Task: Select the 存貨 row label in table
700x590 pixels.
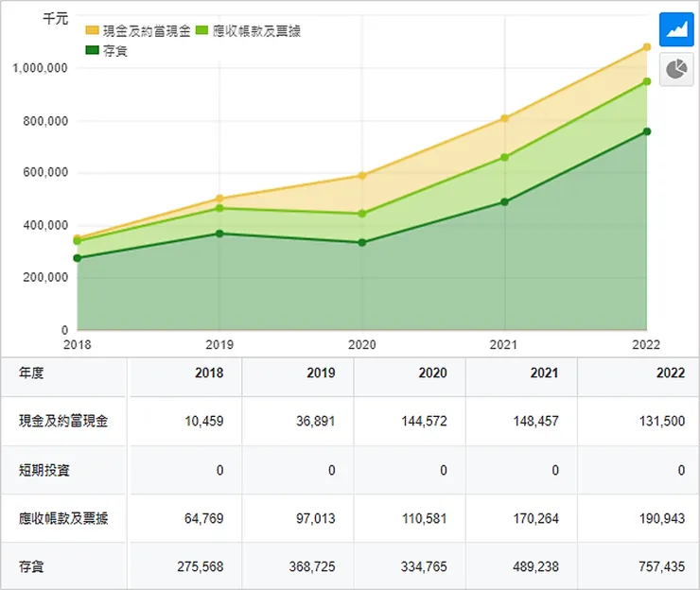Action: (x=31, y=566)
